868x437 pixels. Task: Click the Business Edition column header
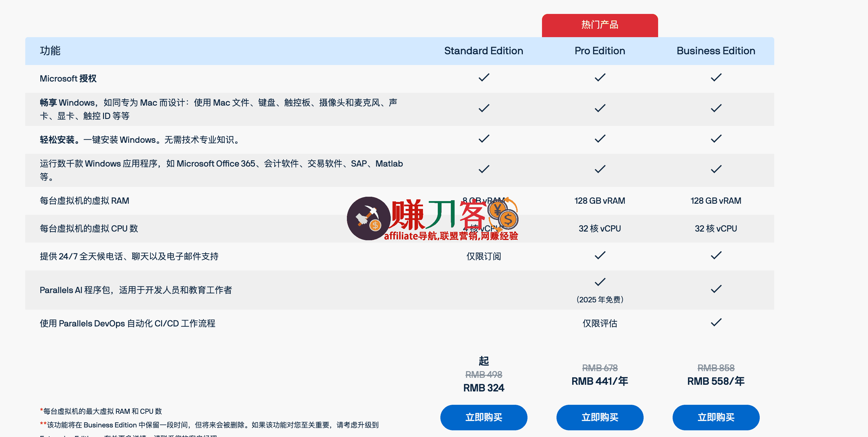pyautogui.click(x=715, y=51)
